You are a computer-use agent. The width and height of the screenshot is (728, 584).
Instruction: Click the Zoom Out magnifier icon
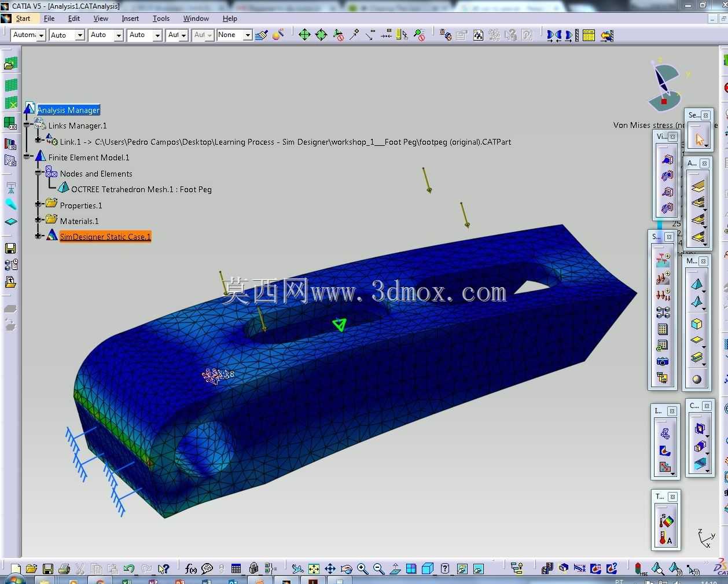(x=378, y=569)
